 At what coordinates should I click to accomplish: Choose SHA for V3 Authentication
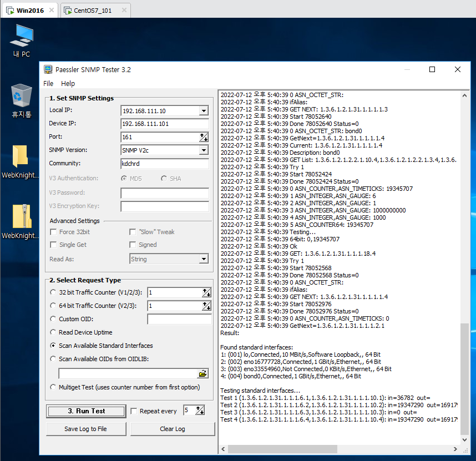click(164, 179)
